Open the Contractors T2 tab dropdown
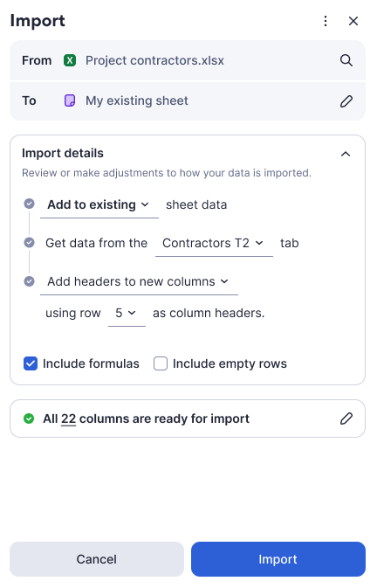This screenshot has height=588, width=377. click(214, 244)
